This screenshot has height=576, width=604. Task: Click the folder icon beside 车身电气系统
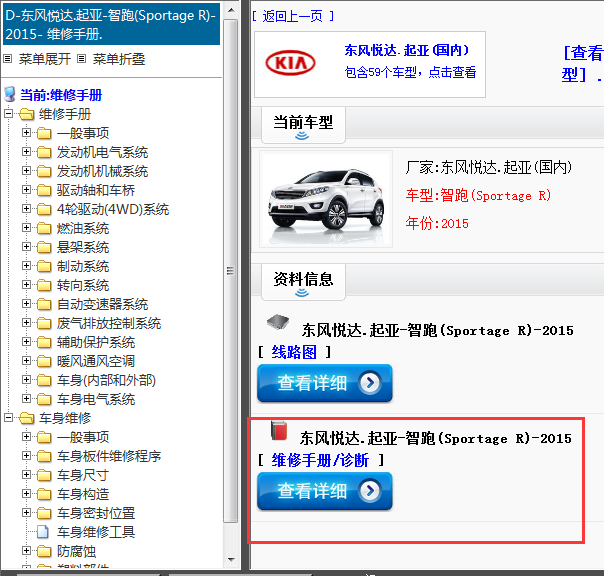click(44, 399)
